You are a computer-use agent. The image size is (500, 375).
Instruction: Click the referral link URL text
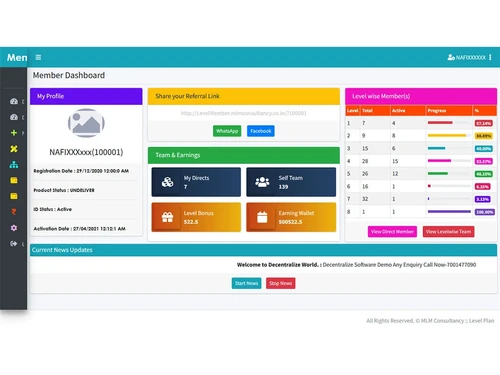point(244,113)
